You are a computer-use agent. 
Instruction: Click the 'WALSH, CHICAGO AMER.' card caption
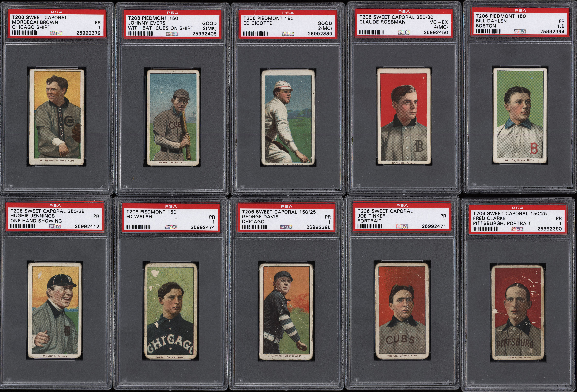[170, 357]
